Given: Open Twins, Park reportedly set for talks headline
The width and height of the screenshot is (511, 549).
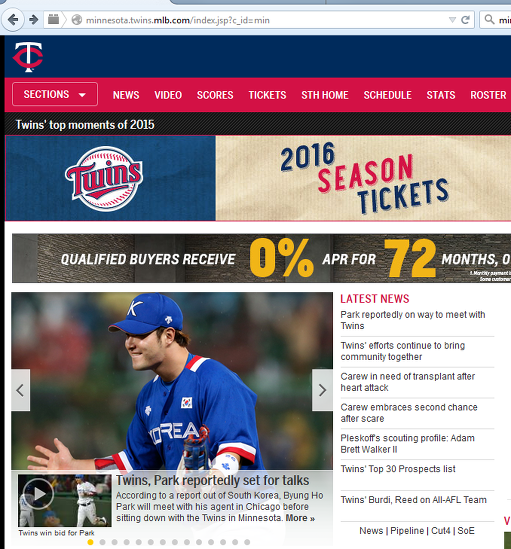Looking at the screenshot, I should pyautogui.click(x=213, y=480).
